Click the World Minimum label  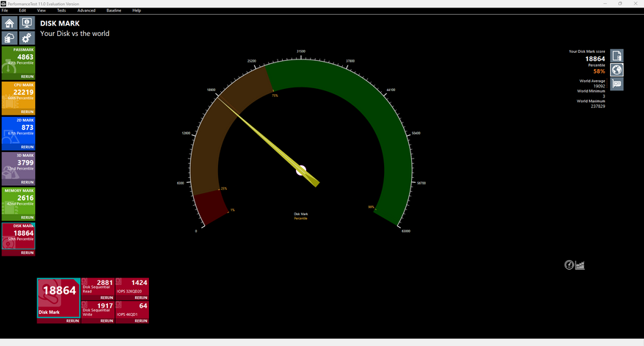point(590,91)
